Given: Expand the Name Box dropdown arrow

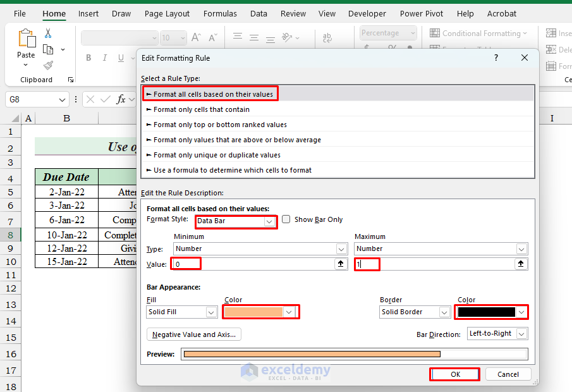Looking at the screenshot, I should 62,100.
